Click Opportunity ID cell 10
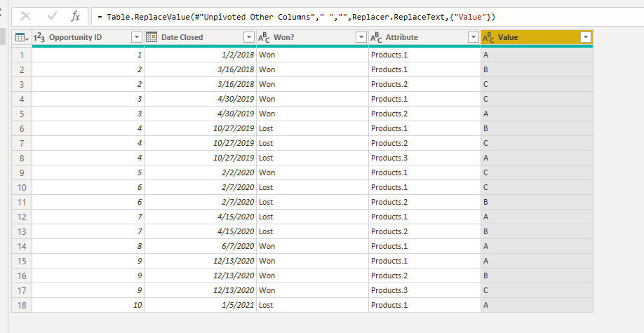644x333 pixels. point(88,305)
